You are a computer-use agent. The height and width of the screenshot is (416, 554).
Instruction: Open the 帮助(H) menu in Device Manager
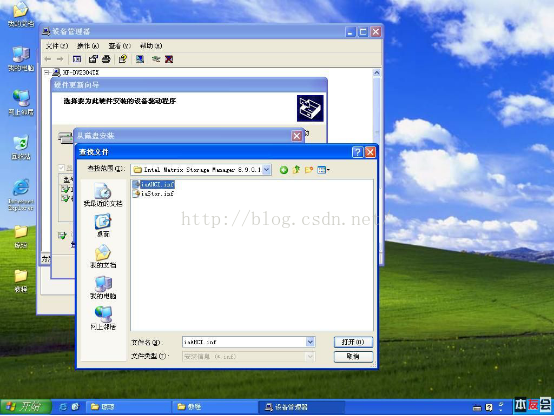point(151,46)
